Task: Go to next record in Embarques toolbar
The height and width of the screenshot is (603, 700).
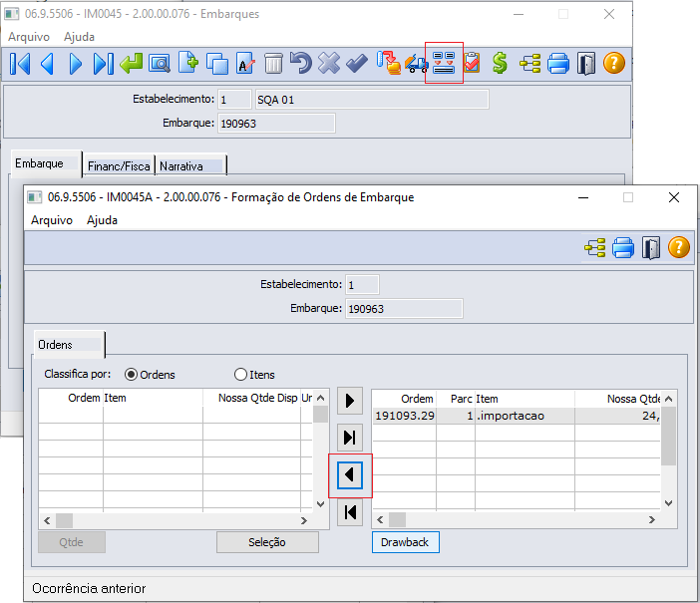Action: click(x=76, y=64)
